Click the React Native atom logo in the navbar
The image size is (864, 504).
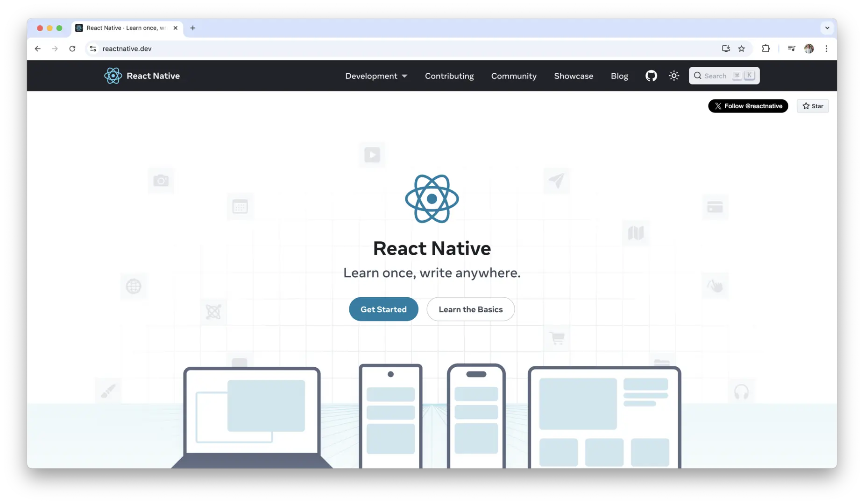point(113,76)
